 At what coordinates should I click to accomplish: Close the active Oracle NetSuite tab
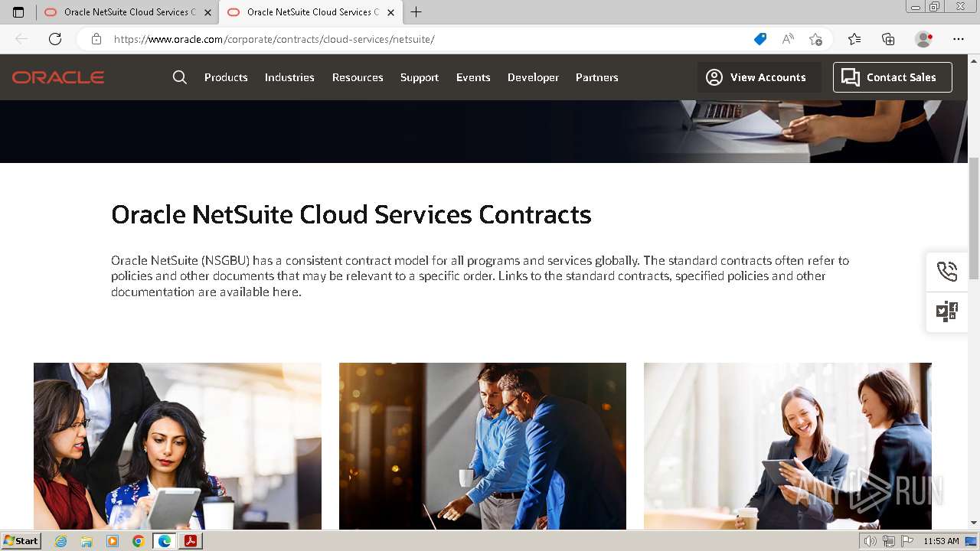click(390, 12)
